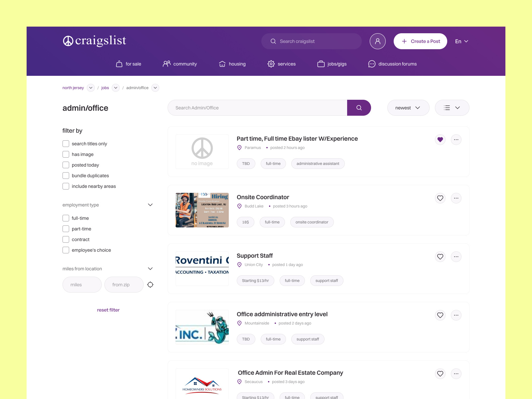
Task: Open more options for Ebay lister job
Action: tap(456, 140)
